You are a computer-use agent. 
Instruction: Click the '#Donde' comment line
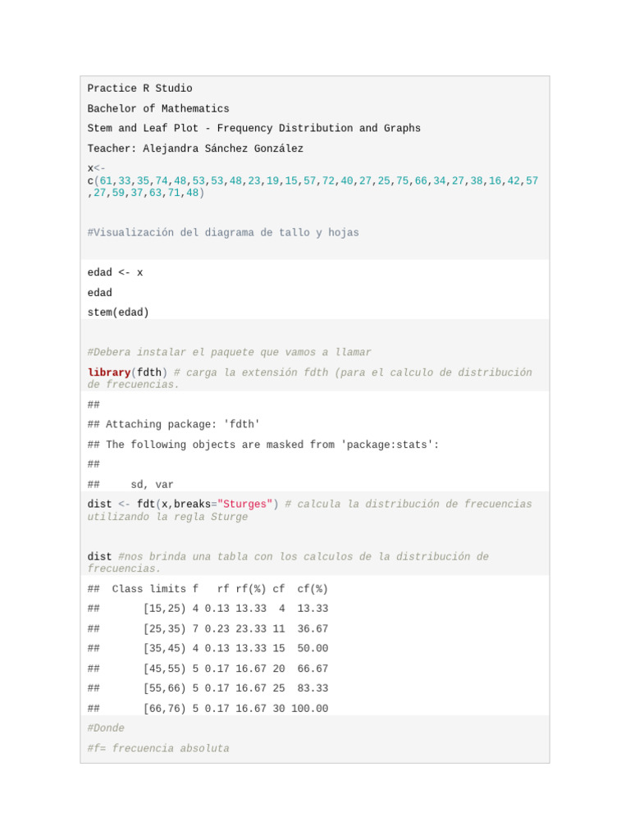(106, 728)
